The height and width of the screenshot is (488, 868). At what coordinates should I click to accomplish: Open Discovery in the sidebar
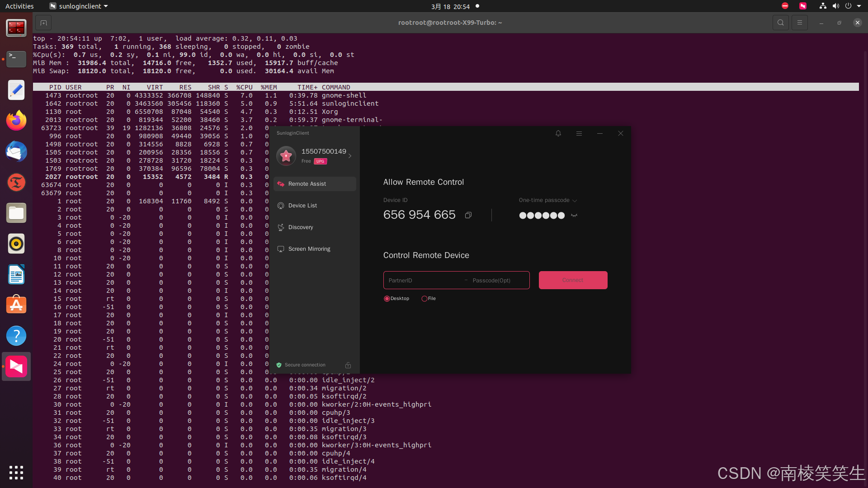coord(315,227)
